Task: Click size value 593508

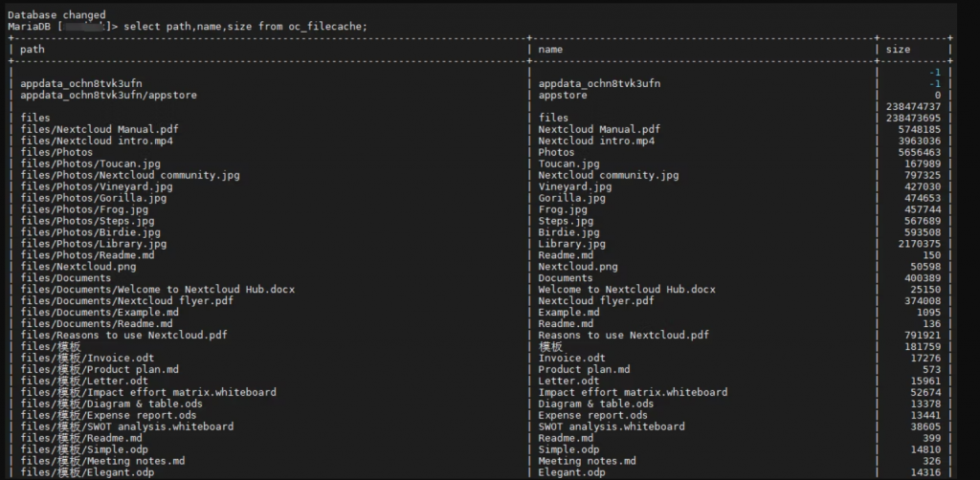Action: [x=923, y=232]
